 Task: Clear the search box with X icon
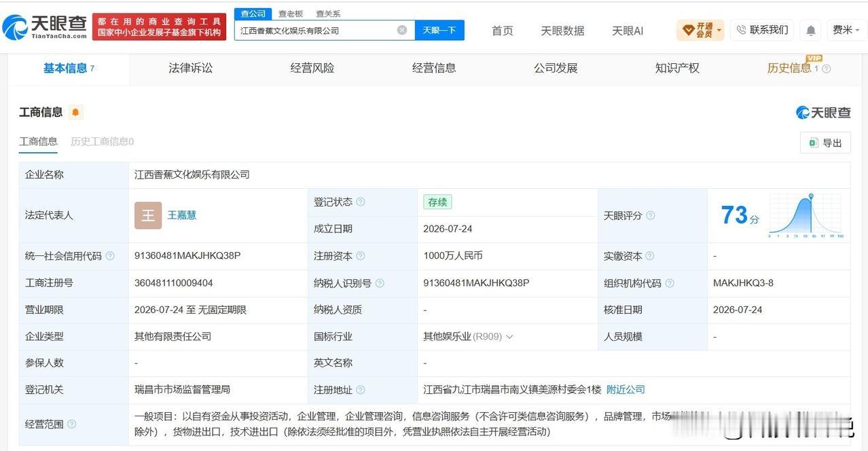(402, 30)
